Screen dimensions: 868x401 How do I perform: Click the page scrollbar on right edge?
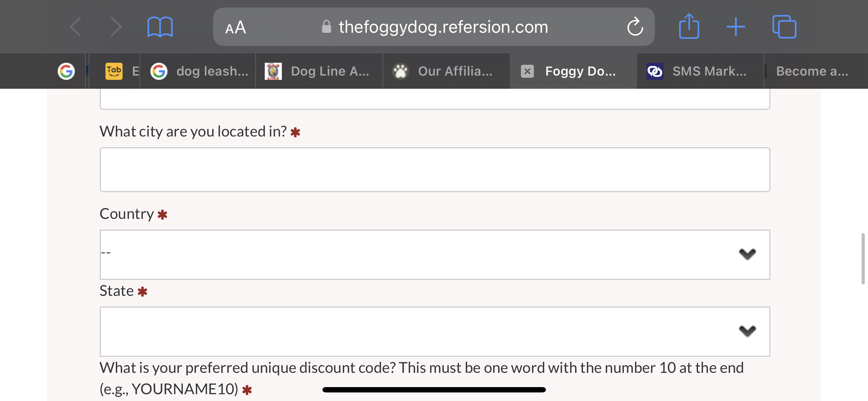point(863,259)
